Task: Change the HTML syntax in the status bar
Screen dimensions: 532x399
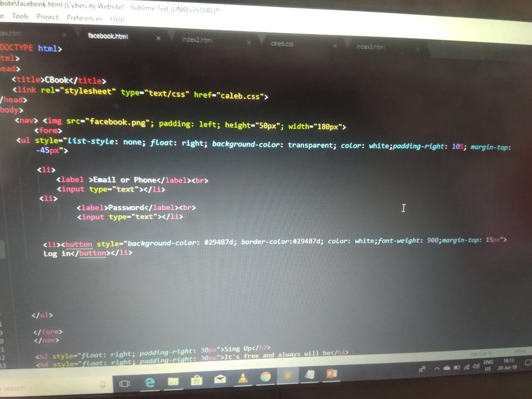Action: point(520,351)
